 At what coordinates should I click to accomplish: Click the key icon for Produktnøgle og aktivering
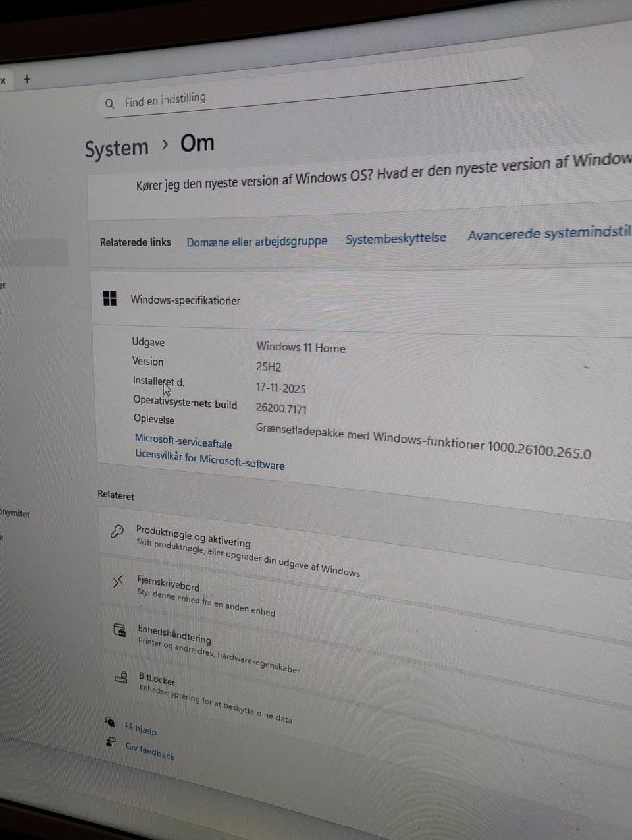117,531
